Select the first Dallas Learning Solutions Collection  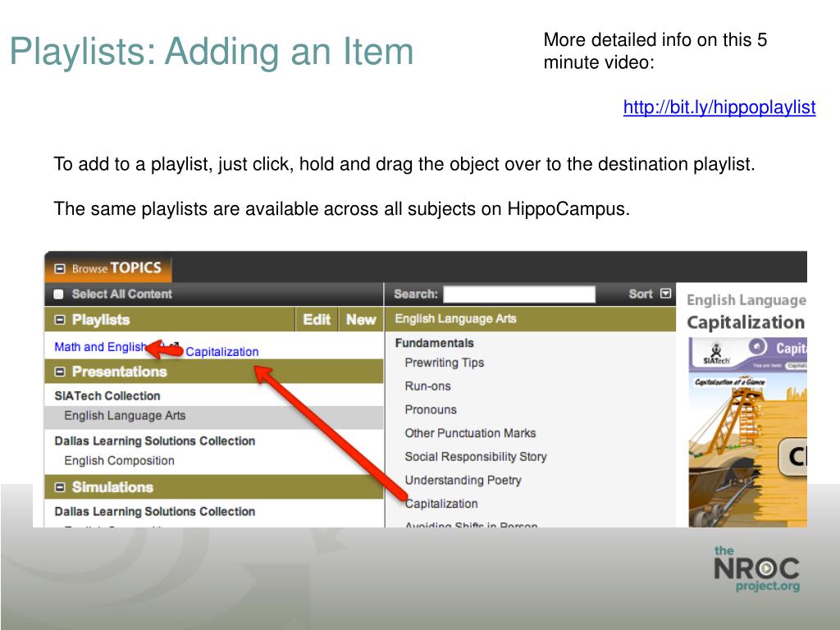pyautogui.click(x=155, y=441)
